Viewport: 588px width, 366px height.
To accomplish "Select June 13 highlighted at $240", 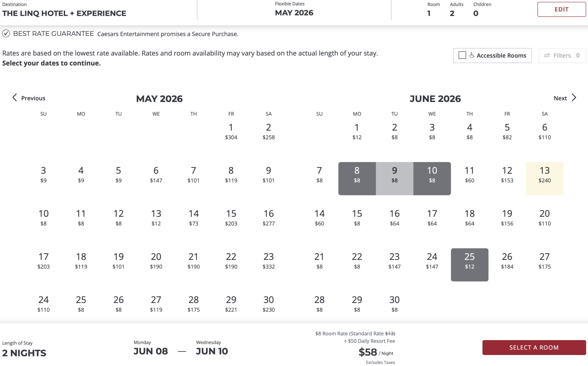I will click(544, 179).
